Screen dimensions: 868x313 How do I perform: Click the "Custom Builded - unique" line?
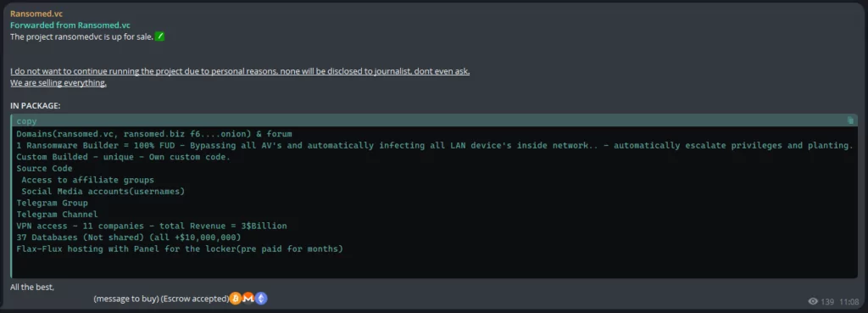tap(123, 157)
